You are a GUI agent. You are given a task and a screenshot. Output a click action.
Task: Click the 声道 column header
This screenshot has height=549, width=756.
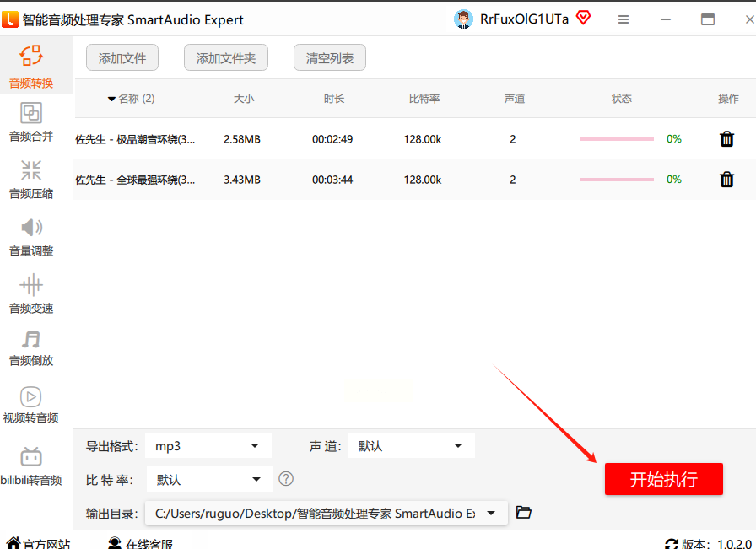click(x=515, y=99)
